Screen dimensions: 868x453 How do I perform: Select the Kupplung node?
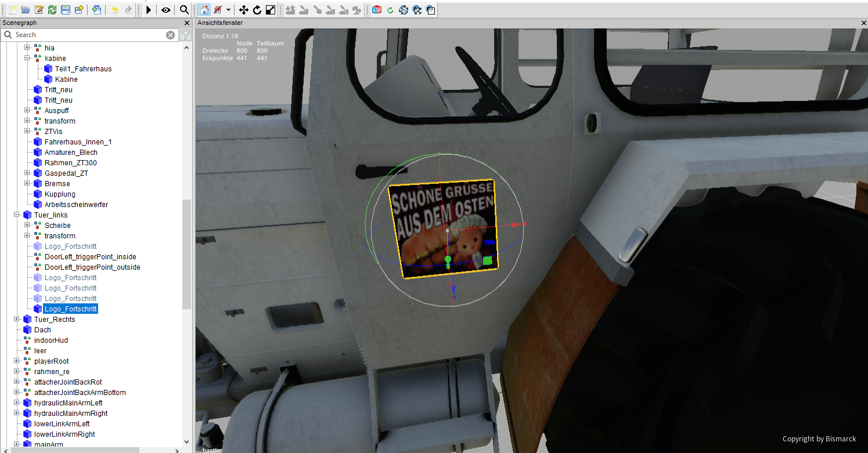point(60,194)
